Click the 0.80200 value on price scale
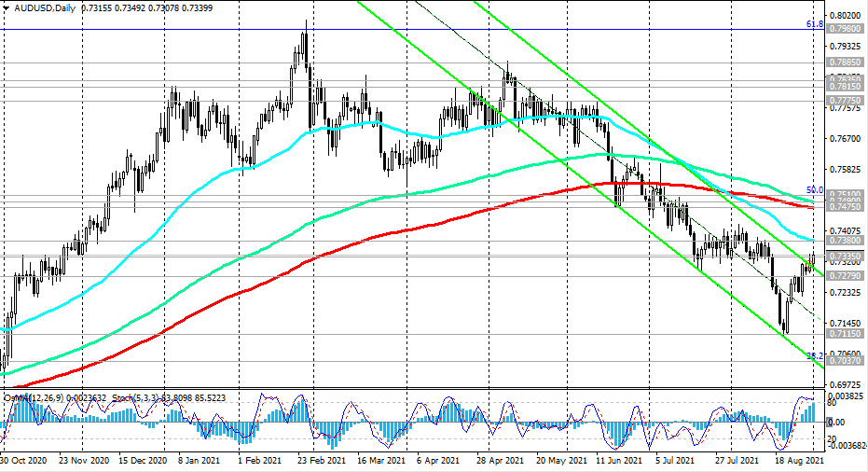 tap(846, 15)
